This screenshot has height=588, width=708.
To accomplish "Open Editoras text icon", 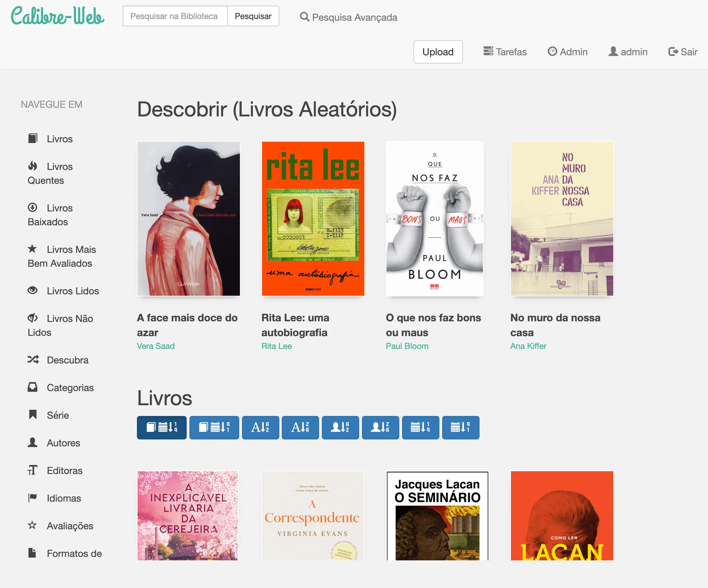I will pos(32,470).
